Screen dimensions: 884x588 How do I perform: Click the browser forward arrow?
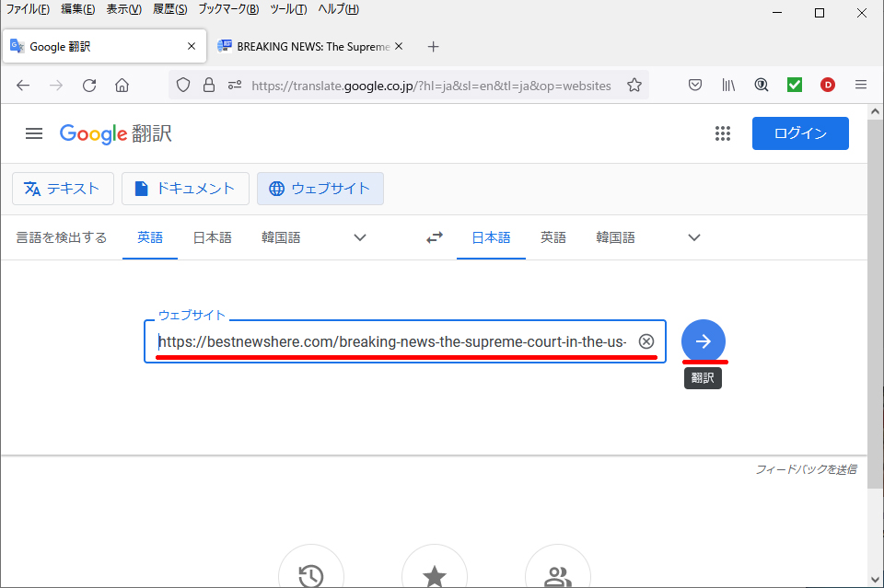(56, 86)
